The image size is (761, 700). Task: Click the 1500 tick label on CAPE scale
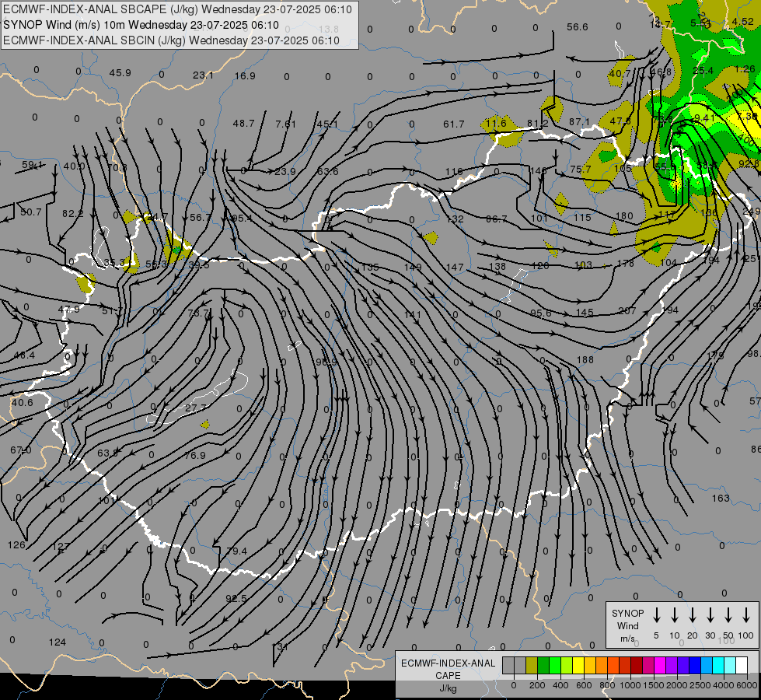tap(654, 685)
